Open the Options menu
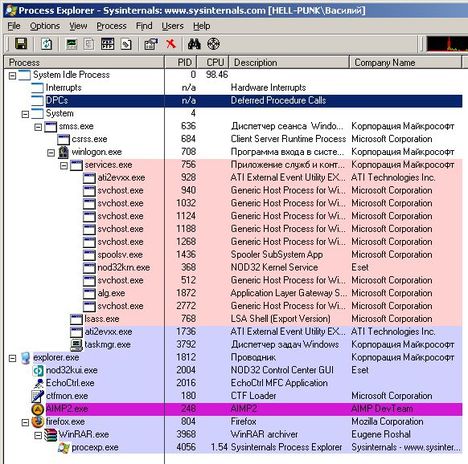 tap(45, 26)
